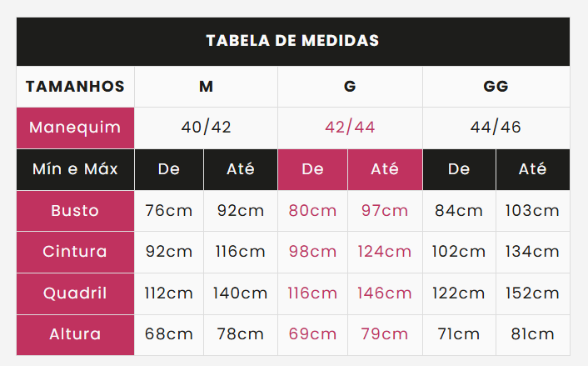Click manequim value 42/44
Image resolution: width=588 pixels, height=366 pixels.
[x=350, y=128]
